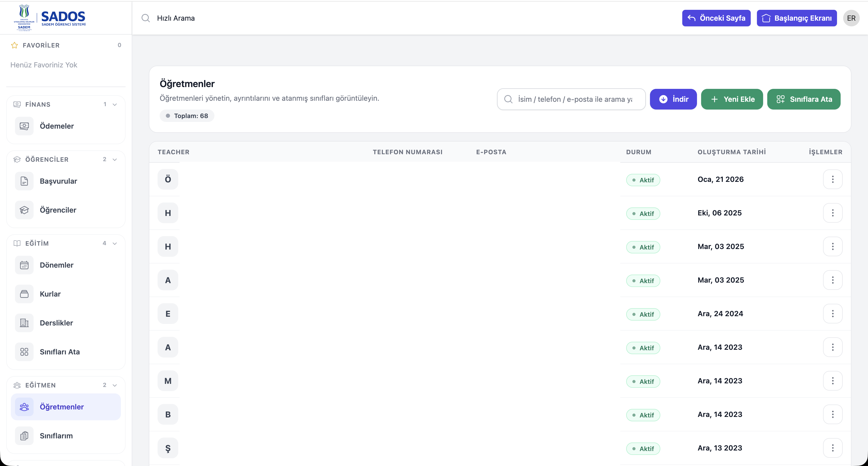Open actions menu for Ara, 24 2024 row
Viewport: 868px width, 466px height.
pos(833,314)
